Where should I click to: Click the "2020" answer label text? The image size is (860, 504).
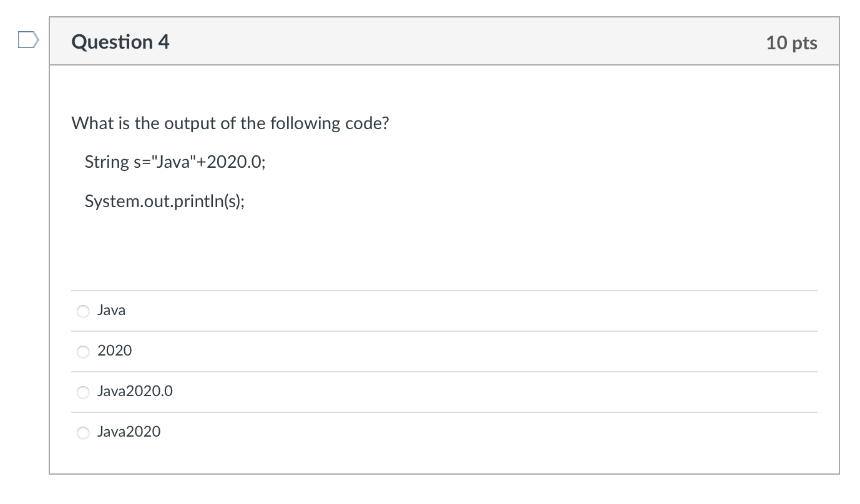pyautogui.click(x=115, y=351)
